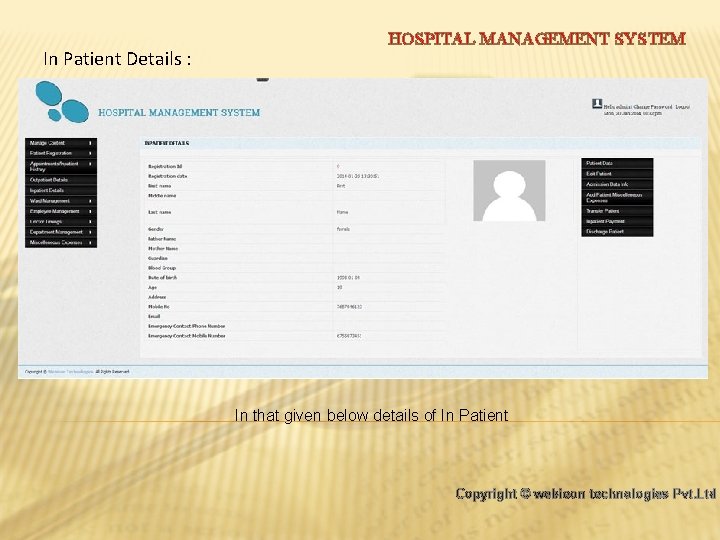Click the First name label
The width and height of the screenshot is (720, 540).
pyautogui.click(x=159, y=186)
